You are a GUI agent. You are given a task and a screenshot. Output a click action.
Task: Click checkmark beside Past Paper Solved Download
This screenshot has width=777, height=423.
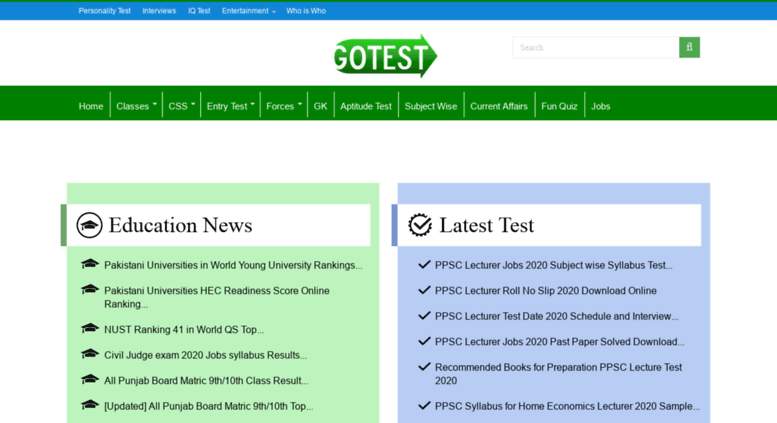[x=424, y=341]
